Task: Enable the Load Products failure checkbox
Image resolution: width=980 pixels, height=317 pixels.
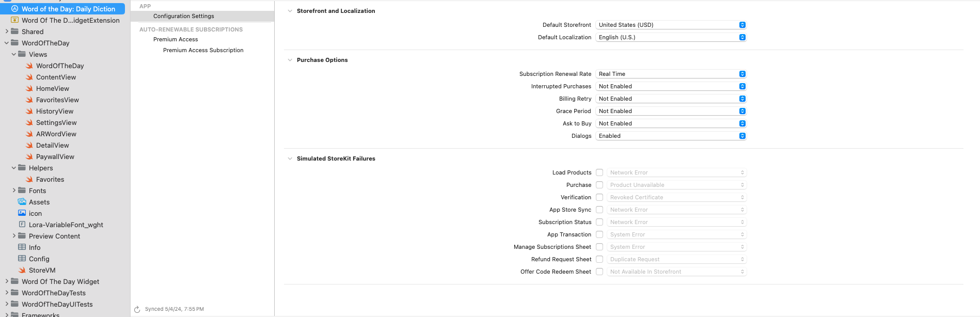Action: (x=599, y=173)
